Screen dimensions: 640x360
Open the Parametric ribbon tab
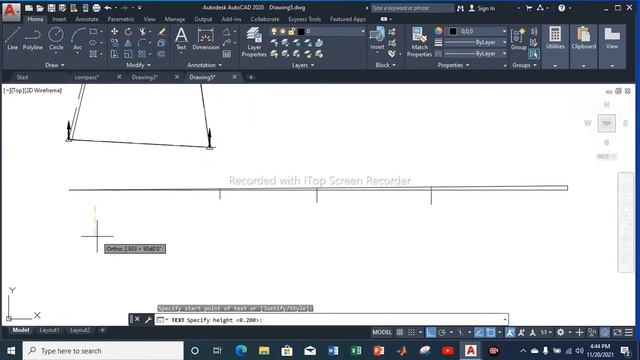(x=121, y=19)
